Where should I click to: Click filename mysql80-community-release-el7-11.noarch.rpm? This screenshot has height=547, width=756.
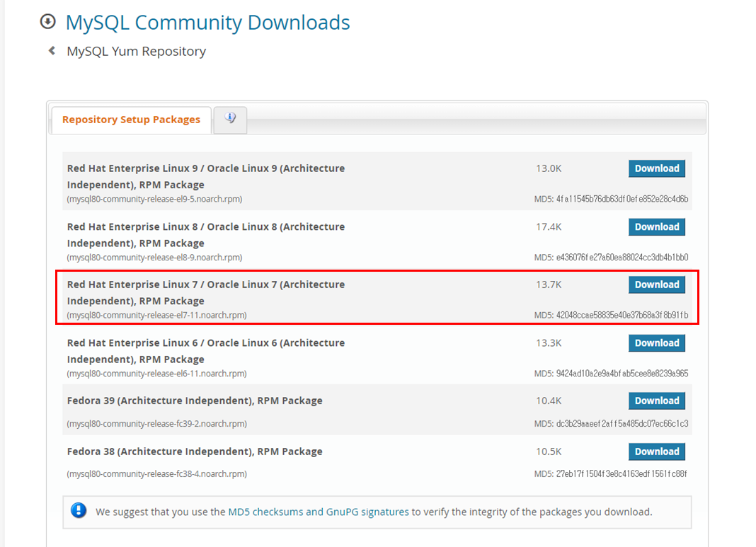(156, 315)
